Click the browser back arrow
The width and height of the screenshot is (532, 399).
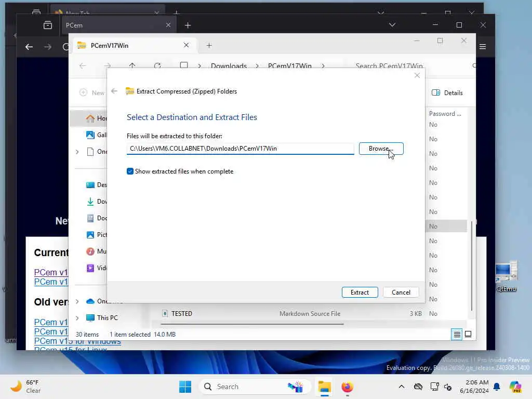point(29,47)
